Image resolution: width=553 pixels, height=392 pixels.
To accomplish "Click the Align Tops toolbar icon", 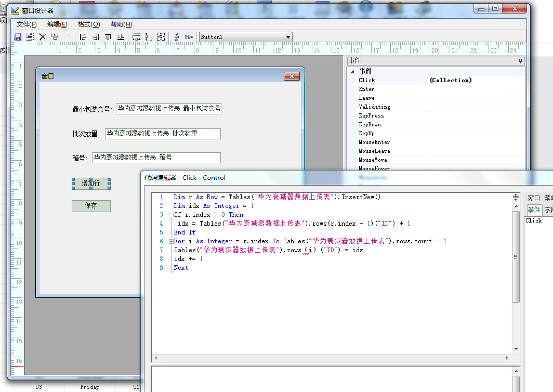I will click(x=108, y=37).
